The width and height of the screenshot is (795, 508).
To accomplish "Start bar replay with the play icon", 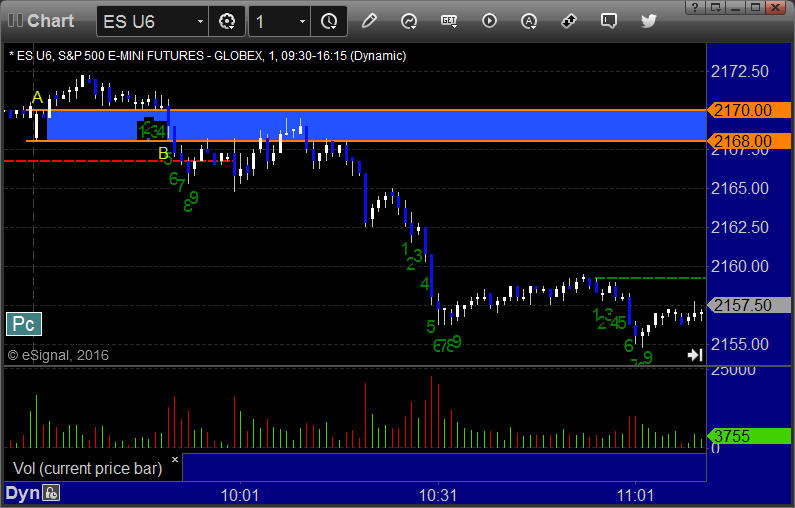I will (489, 21).
